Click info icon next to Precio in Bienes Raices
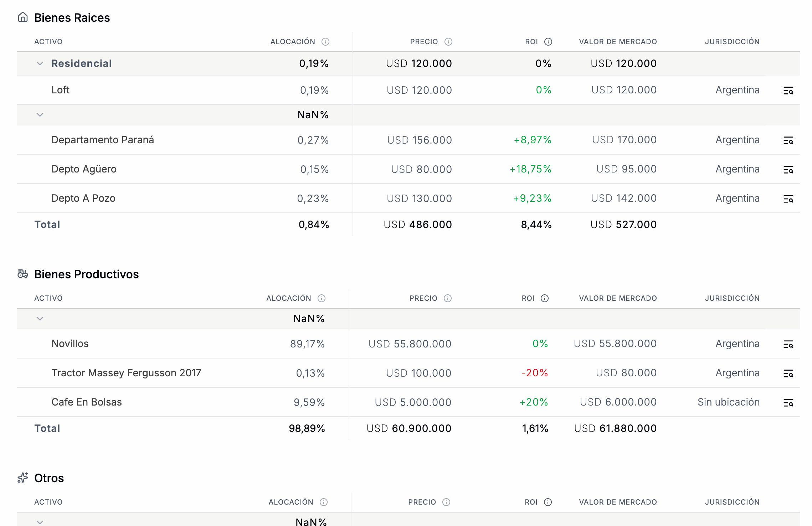 click(x=448, y=42)
